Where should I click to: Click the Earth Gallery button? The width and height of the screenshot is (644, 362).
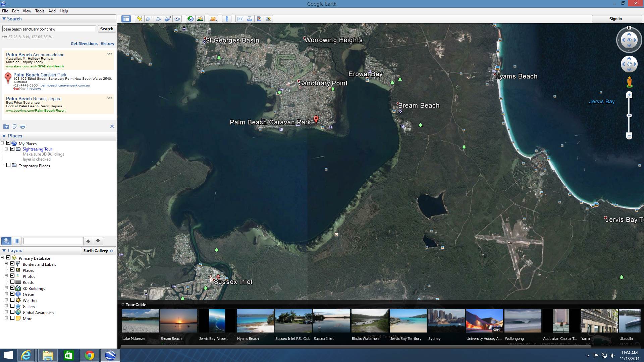click(x=98, y=250)
